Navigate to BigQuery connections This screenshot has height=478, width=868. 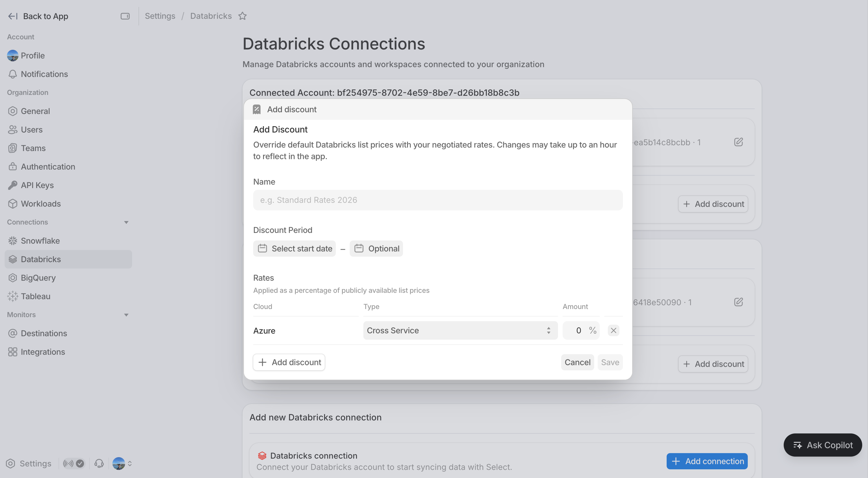point(38,278)
